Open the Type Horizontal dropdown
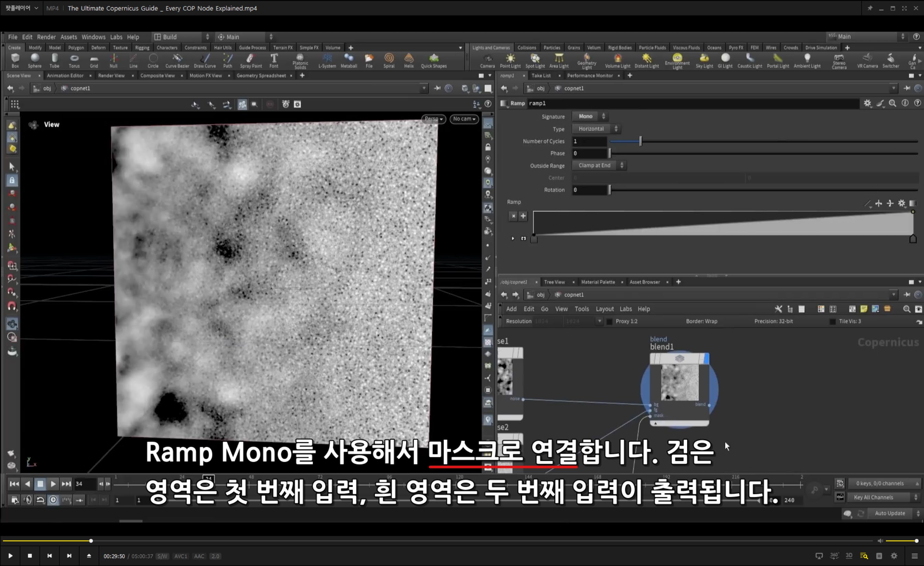This screenshot has height=566, width=924. coord(596,129)
